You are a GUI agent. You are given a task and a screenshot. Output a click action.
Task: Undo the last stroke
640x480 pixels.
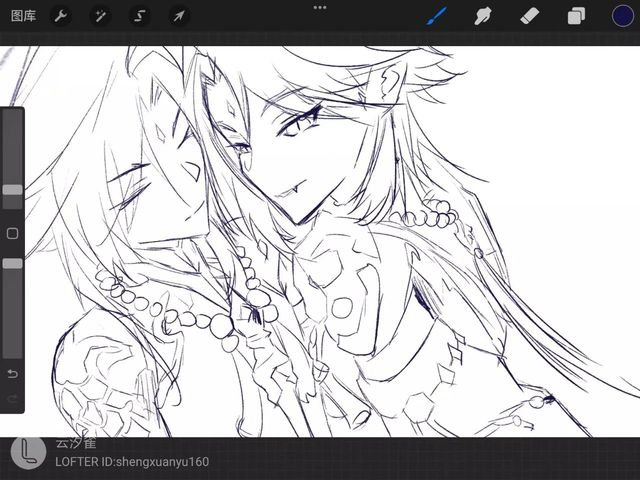click(x=13, y=373)
